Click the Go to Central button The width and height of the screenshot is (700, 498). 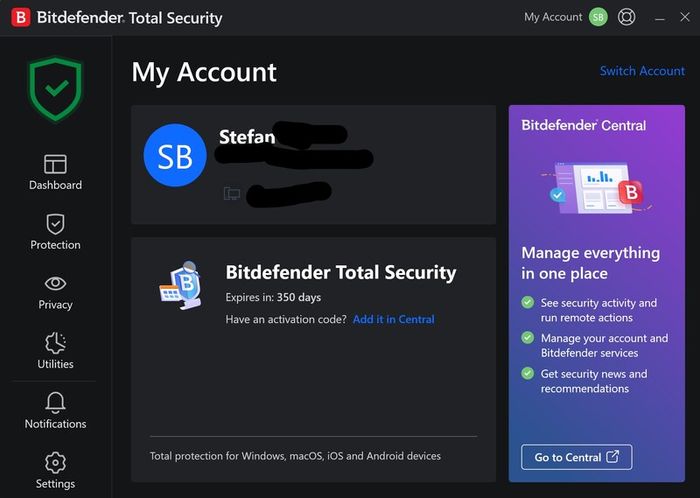pyautogui.click(x=576, y=457)
